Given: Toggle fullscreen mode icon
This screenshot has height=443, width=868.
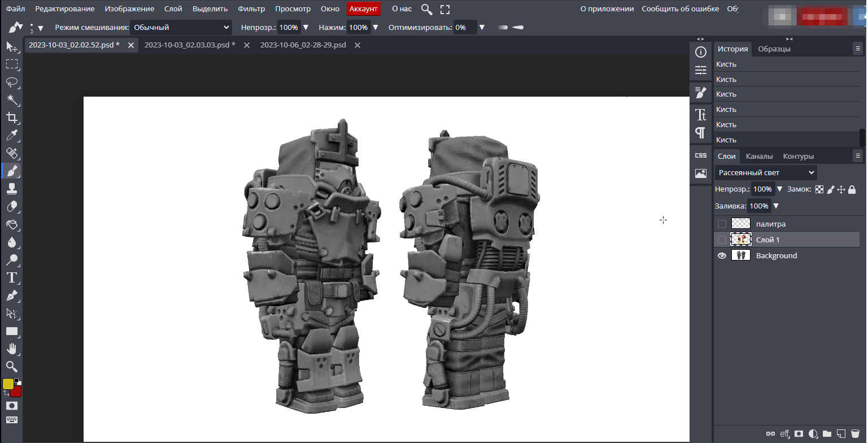Looking at the screenshot, I should (445, 9).
